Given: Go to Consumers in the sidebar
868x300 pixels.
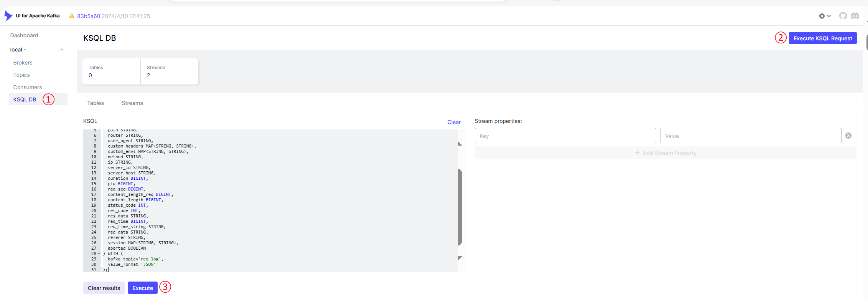Looking at the screenshot, I should click(28, 87).
